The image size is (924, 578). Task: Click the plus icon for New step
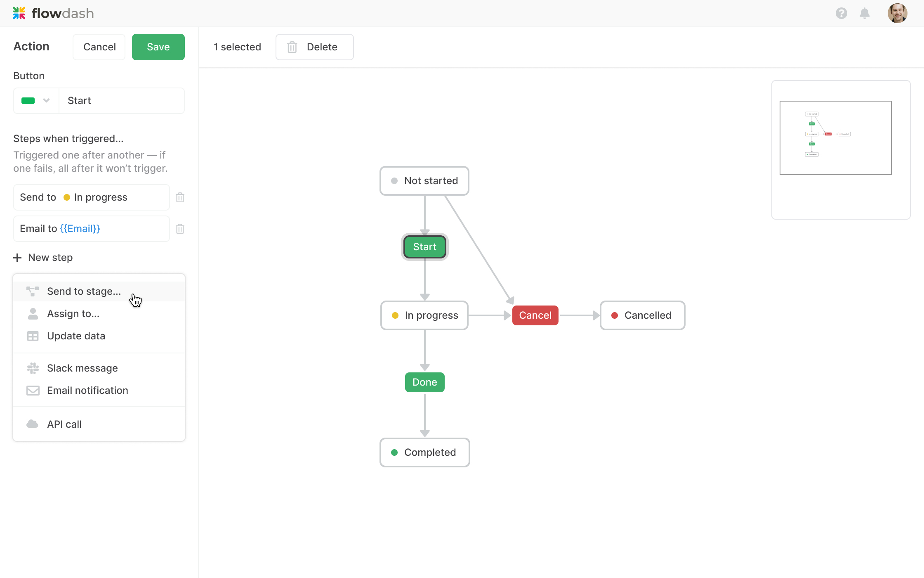(x=17, y=258)
